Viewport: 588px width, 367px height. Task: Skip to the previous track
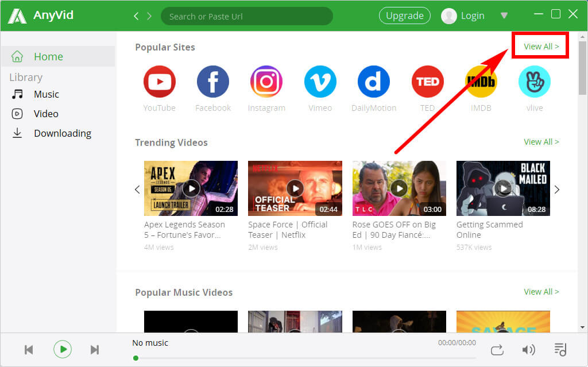pyautogui.click(x=29, y=350)
